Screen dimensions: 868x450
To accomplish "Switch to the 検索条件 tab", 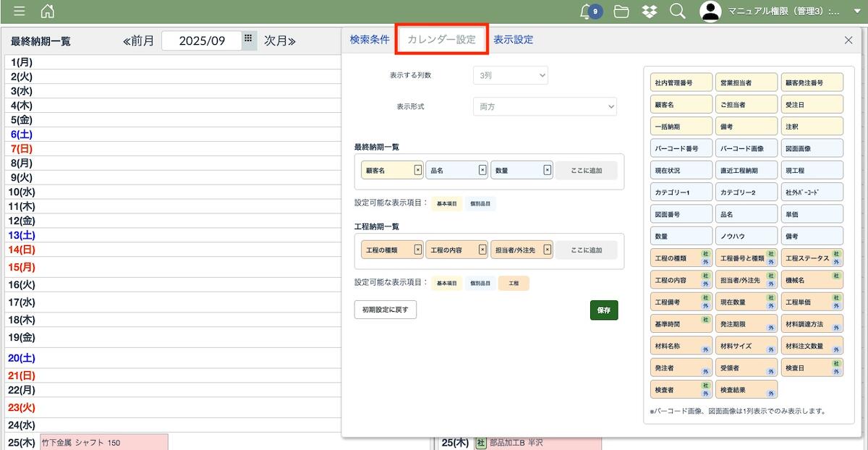I will (370, 40).
